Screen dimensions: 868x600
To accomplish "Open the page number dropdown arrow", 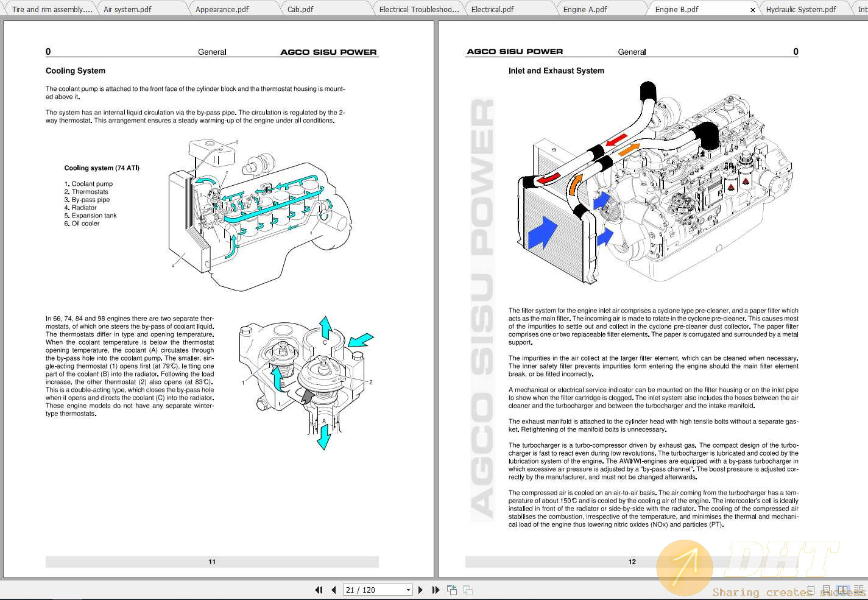I will coord(408,590).
